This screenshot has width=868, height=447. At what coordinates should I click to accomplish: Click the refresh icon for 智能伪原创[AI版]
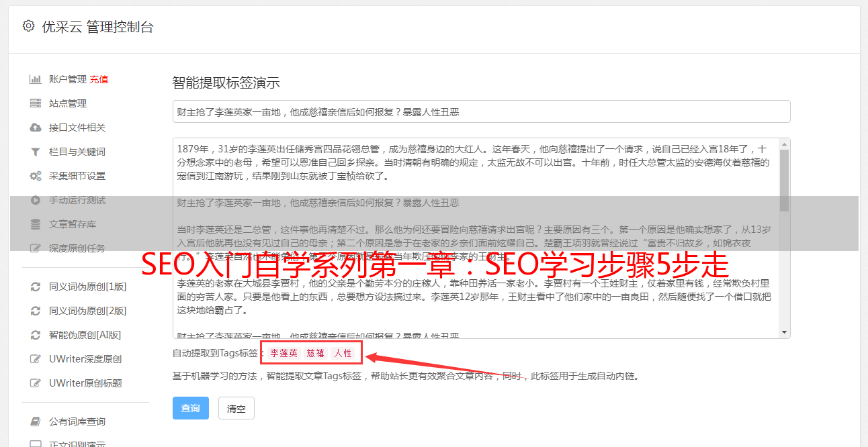(x=36, y=335)
